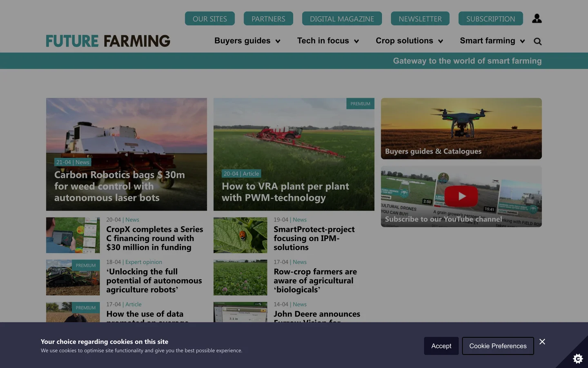
Task: Open autonomous agriculture robots opinion headline
Action: (x=154, y=280)
